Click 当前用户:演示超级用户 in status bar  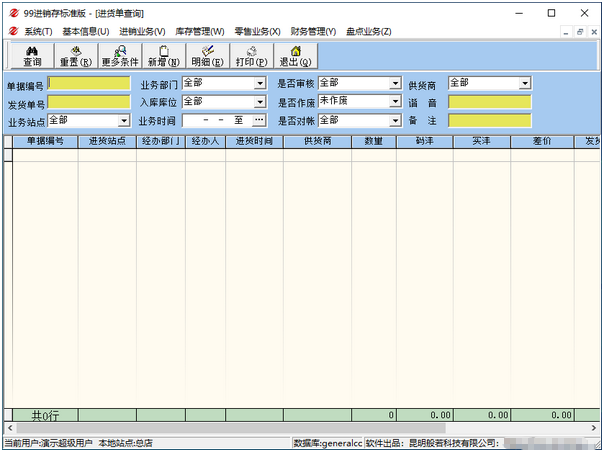pos(48,444)
